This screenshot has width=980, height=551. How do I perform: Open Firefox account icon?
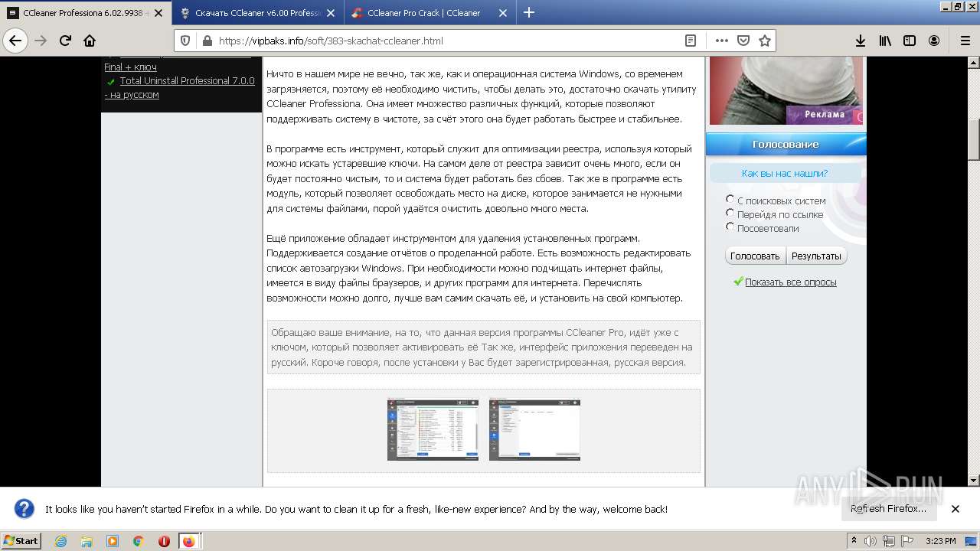tap(934, 41)
